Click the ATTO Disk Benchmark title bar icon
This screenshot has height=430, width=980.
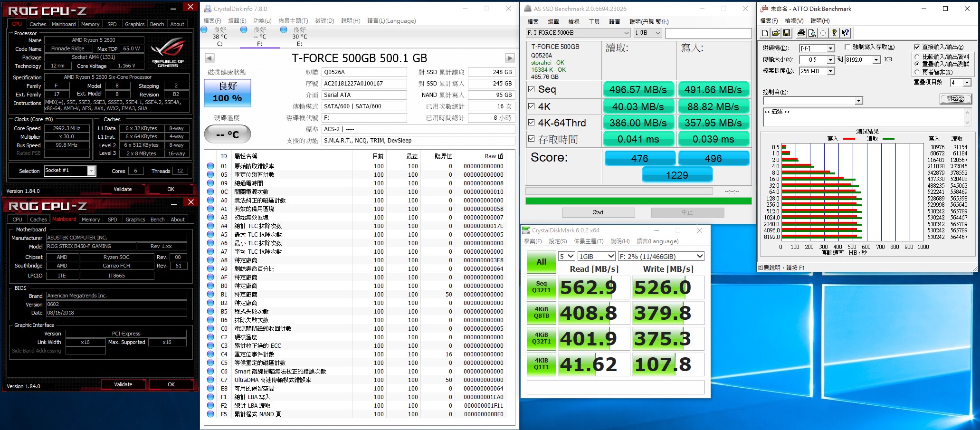coord(764,9)
